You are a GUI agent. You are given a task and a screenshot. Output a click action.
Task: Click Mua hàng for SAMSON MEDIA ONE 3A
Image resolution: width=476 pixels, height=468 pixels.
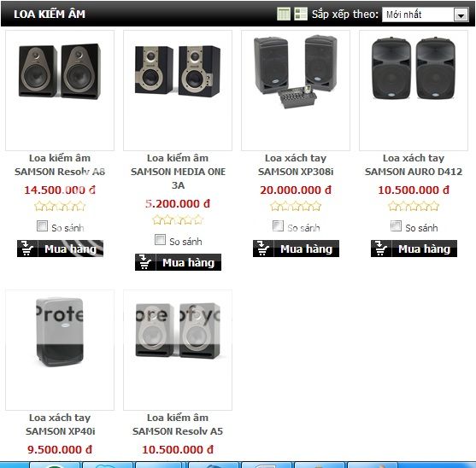(179, 262)
